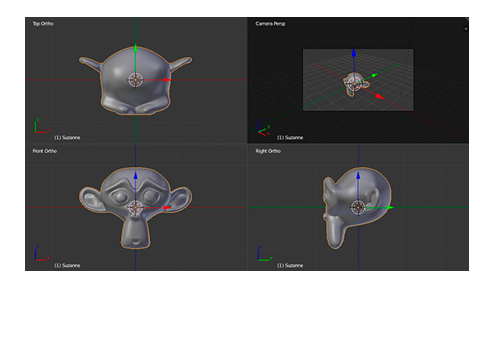Select Suzanne mesh in the Top Ortho viewport
Viewport: 480px width, 360px height.
coord(135,81)
